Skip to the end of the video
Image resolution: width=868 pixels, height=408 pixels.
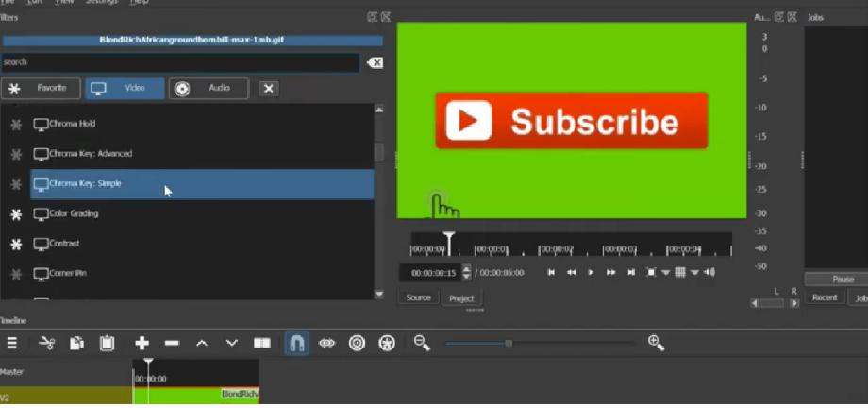(630, 272)
